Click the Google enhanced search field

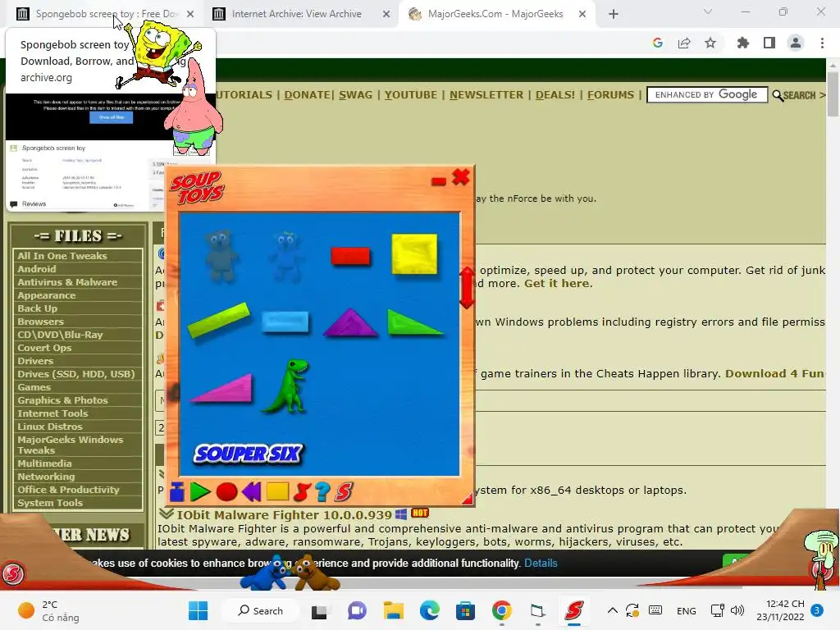click(x=707, y=95)
